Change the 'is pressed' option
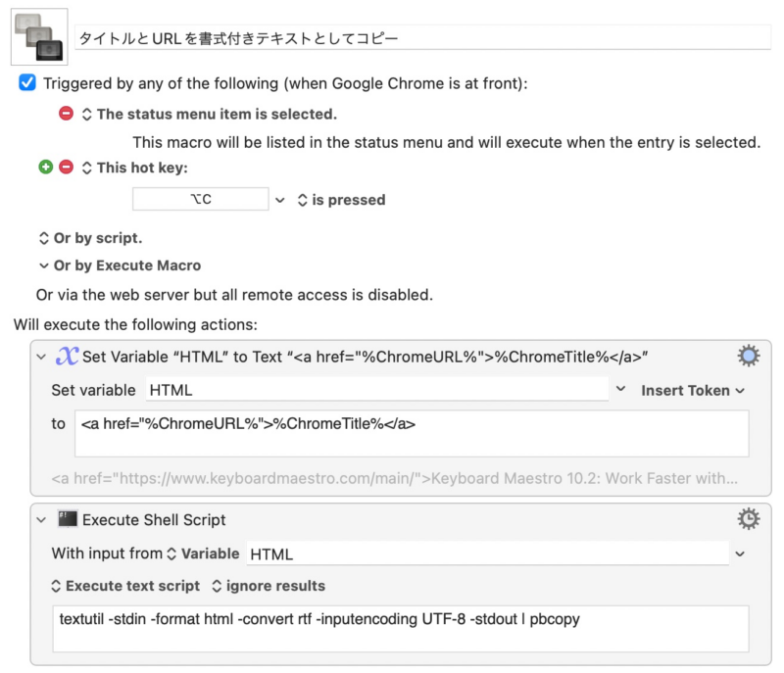 pos(341,200)
